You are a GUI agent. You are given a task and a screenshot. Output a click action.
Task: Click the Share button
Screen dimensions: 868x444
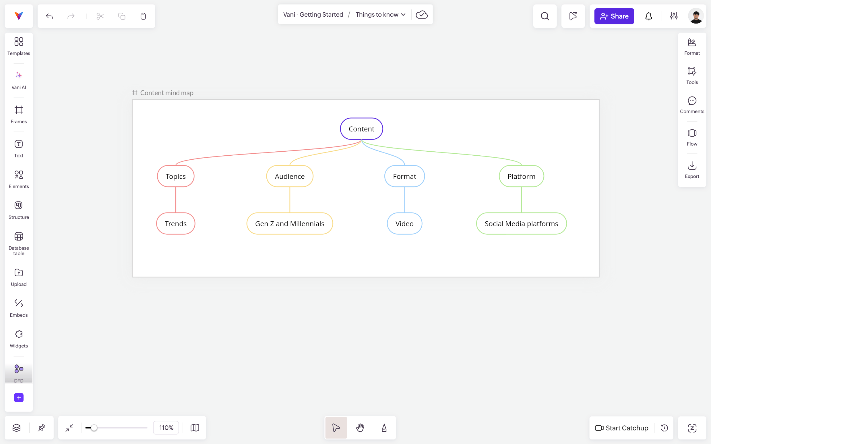(x=614, y=16)
